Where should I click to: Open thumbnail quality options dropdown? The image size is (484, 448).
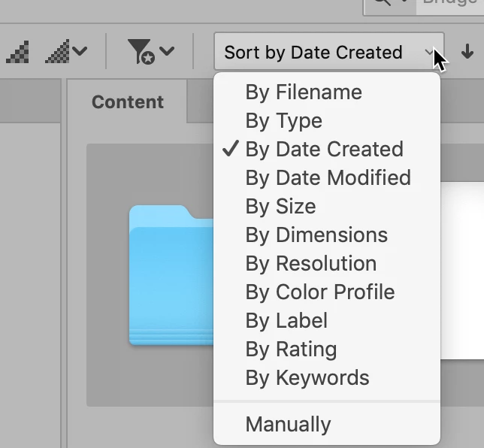tap(66, 52)
